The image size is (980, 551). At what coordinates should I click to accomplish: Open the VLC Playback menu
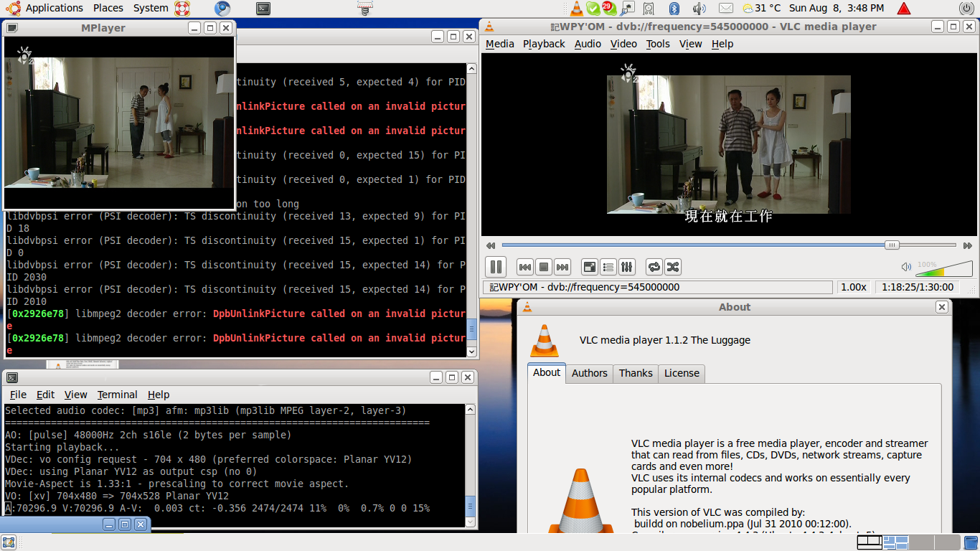[x=544, y=44]
